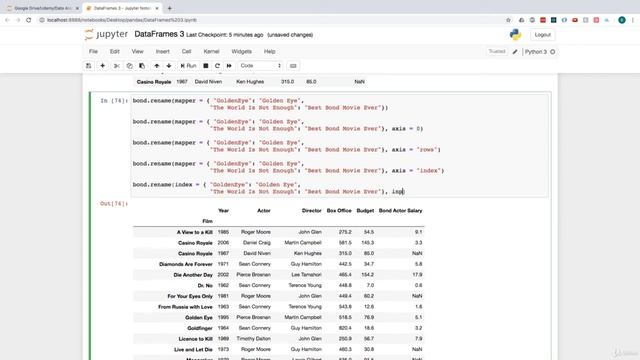Image resolution: width=640 pixels, height=360 pixels.
Task: Click the Bond Actor Salary column header
Action: coord(400,211)
